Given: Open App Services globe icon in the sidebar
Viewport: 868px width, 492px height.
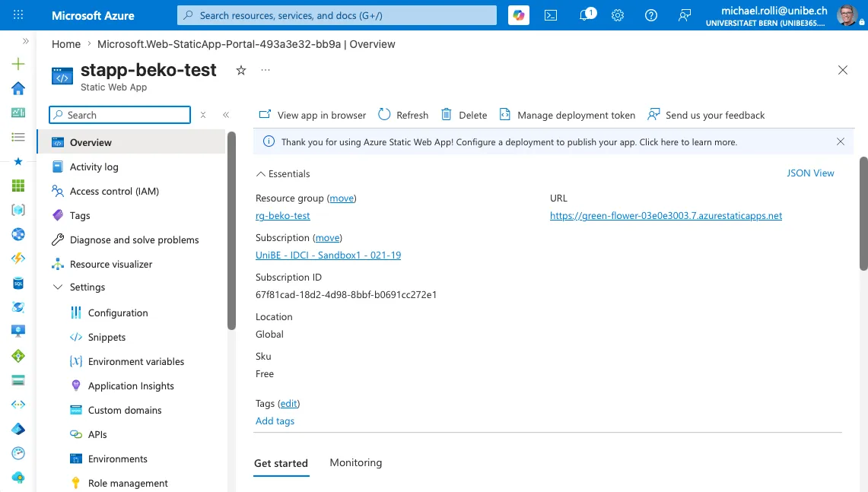Looking at the screenshot, I should (x=18, y=234).
